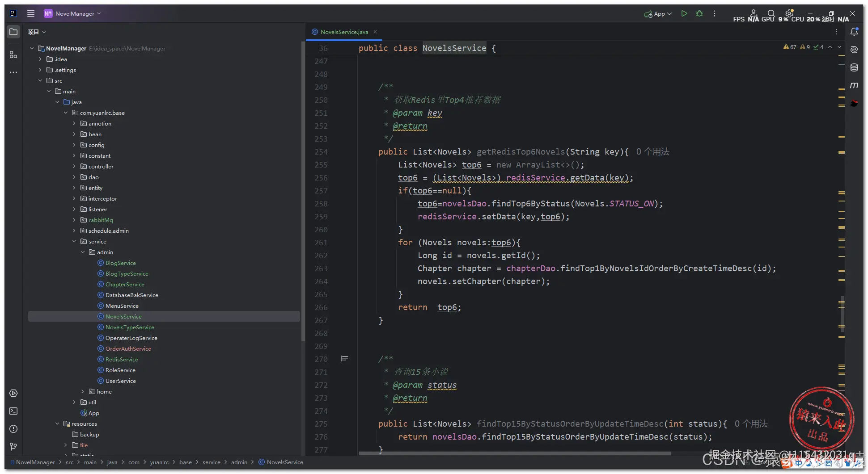Go to previous highlighted error arrow
Screen dimensions: 868x474
(x=830, y=47)
